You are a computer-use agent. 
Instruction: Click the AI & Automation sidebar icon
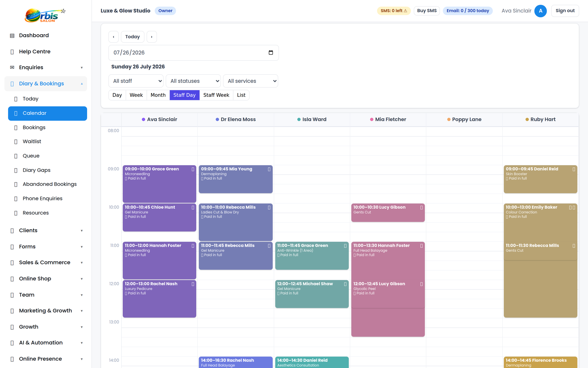coord(12,343)
